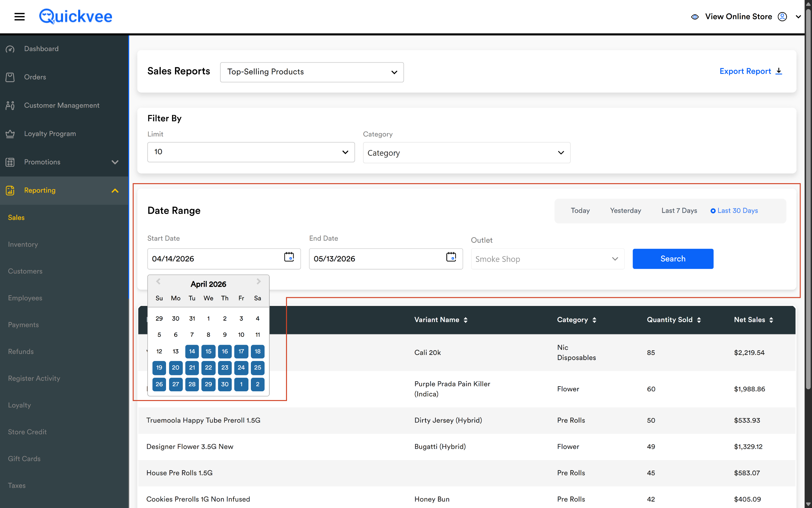The image size is (812, 508).
Task: Open Customer Management in sidebar
Action: coord(64,106)
